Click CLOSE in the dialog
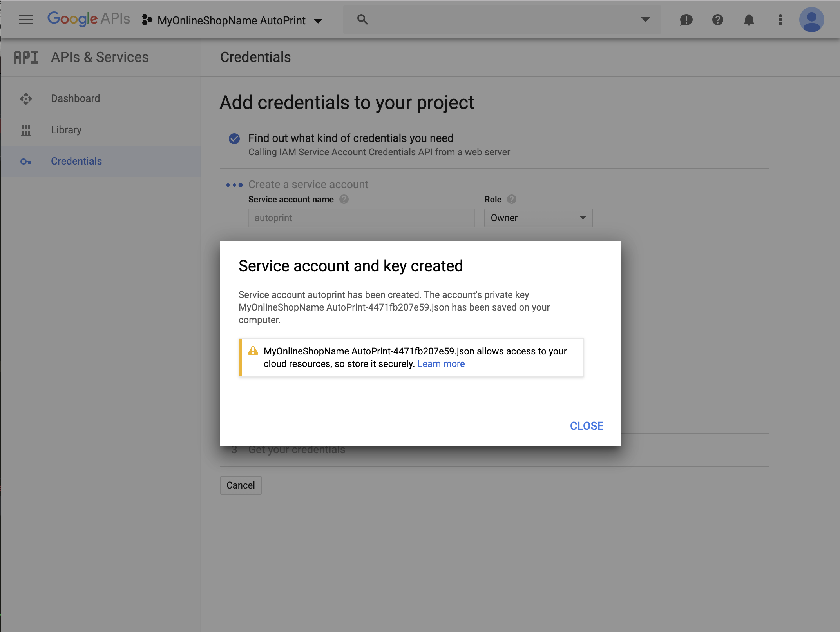This screenshot has height=632, width=840. [587, 426]
